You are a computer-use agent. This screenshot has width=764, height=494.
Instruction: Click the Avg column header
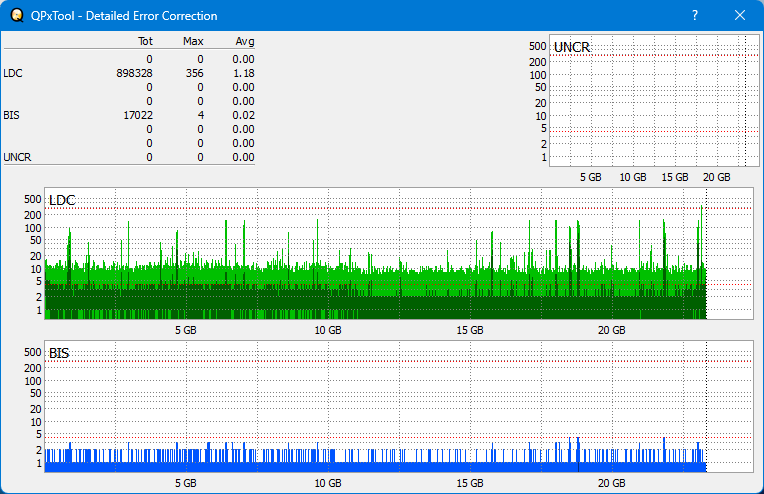coord(245,41)
